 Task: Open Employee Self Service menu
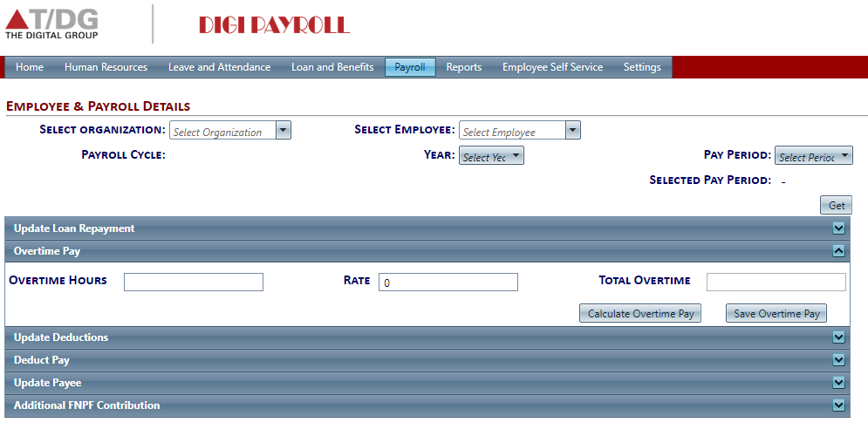[552, 67]
